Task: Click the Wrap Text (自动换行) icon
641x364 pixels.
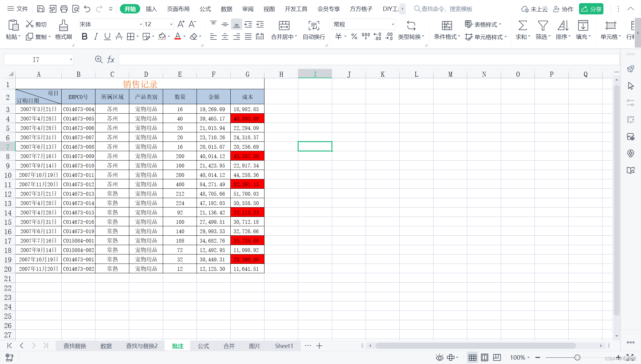Action: 314,26
